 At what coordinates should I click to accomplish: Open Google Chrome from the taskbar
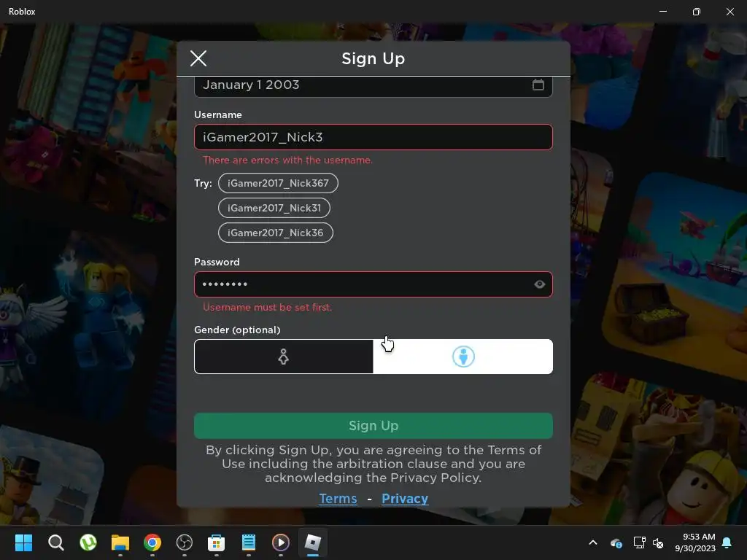pos(152,542)
